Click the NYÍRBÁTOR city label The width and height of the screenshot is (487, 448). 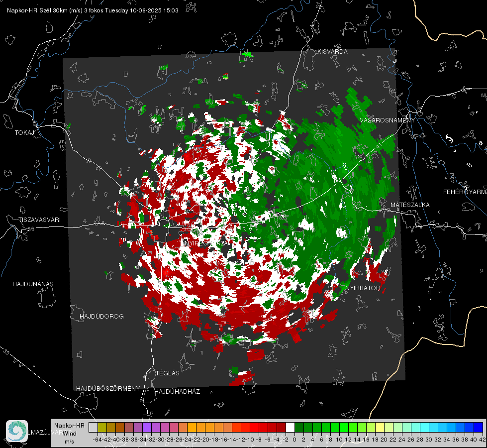click(363, 288)
